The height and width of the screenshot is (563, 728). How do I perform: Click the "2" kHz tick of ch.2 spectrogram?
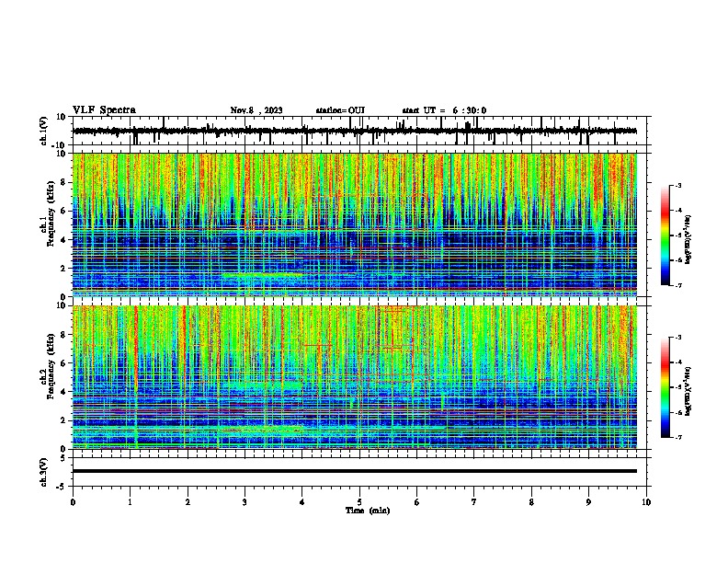[x=63, y=420]
